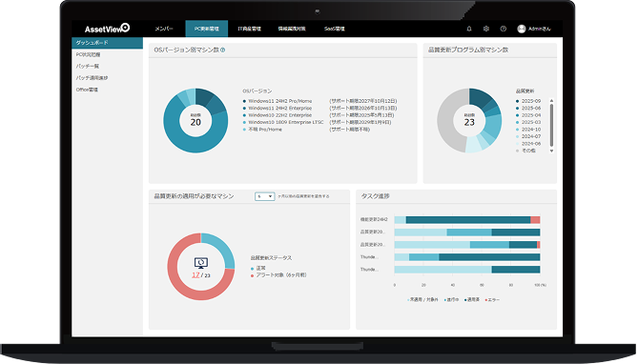Open the メンバー top menu

pos(164,29)
